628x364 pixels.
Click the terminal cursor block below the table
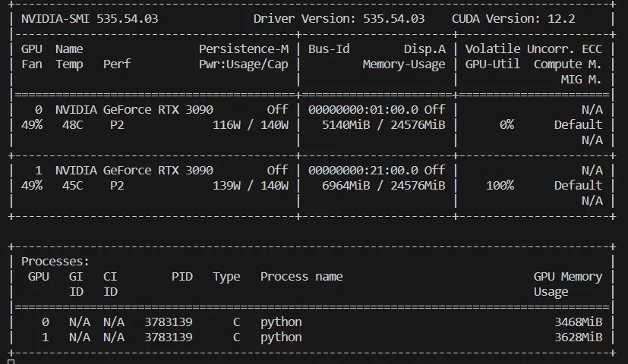[11, 362]
